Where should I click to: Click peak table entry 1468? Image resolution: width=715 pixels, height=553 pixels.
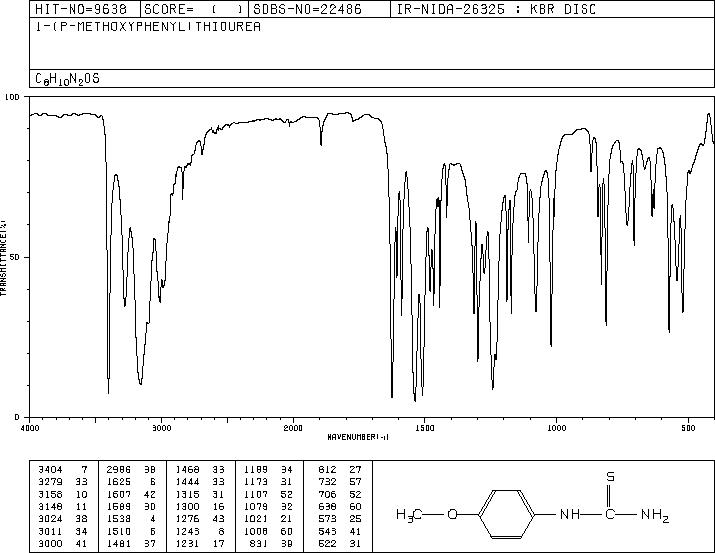pos(187,470)
